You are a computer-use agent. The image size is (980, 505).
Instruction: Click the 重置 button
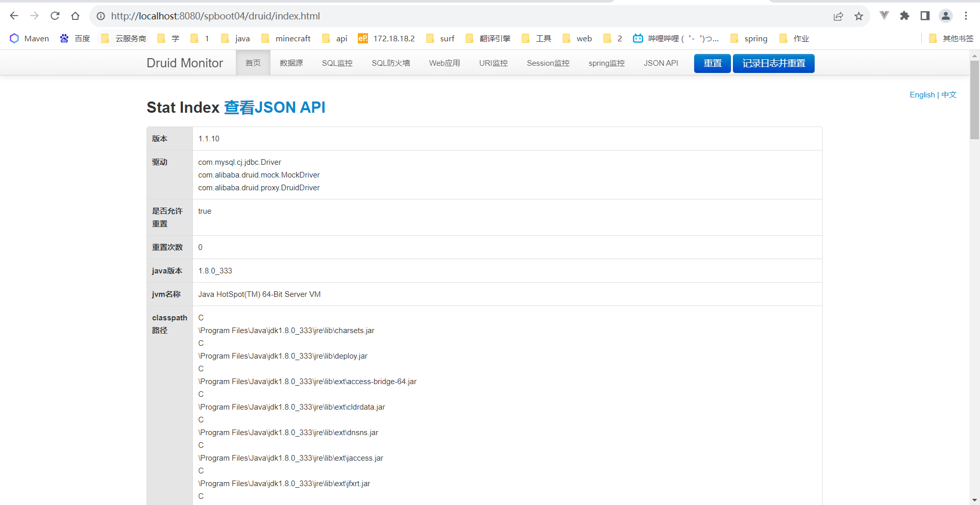point(713,63)
